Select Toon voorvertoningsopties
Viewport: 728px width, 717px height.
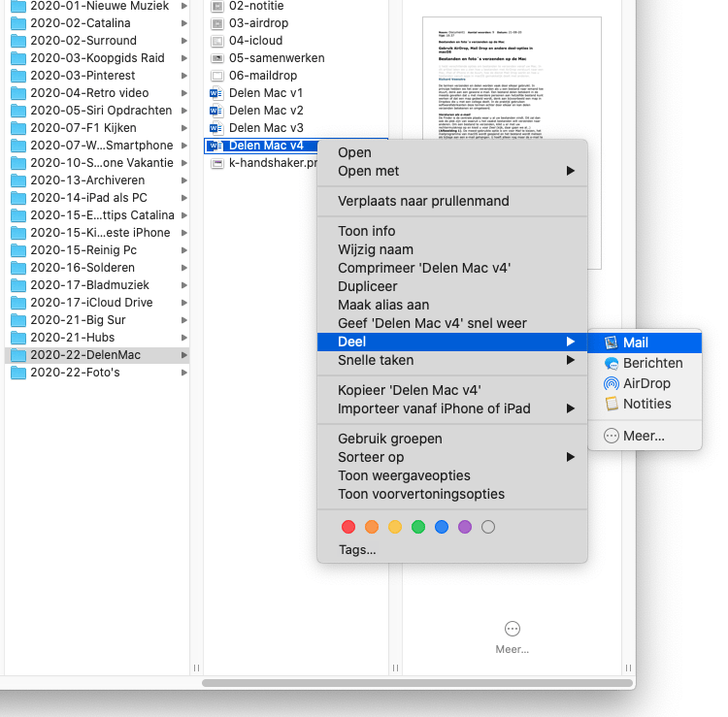[x=452, y=494]
